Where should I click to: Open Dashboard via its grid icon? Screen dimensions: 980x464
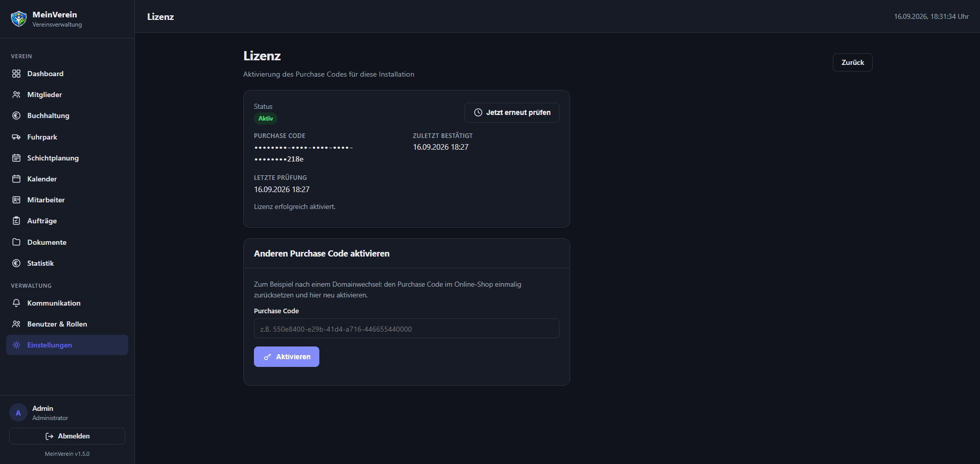pyautogui.click(x=16, y=74)
